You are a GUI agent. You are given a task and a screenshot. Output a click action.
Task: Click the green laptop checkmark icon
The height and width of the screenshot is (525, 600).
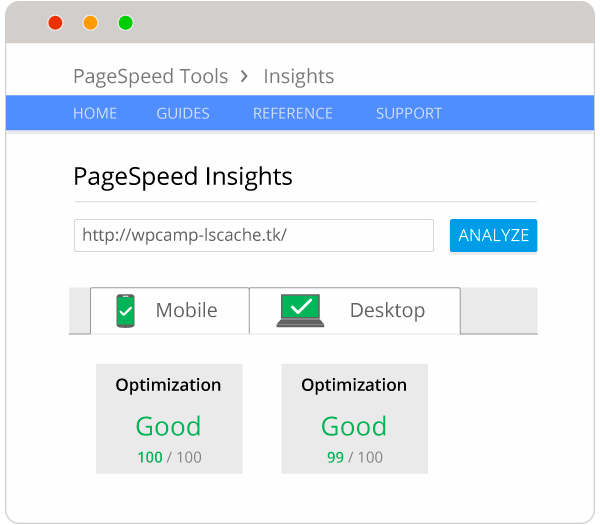(300, 310)
